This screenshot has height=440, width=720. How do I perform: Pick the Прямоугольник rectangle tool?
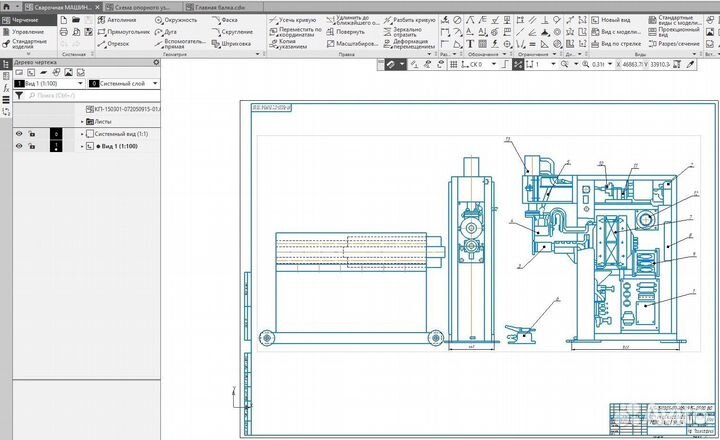pyautogui.click(x=122, y=31)
